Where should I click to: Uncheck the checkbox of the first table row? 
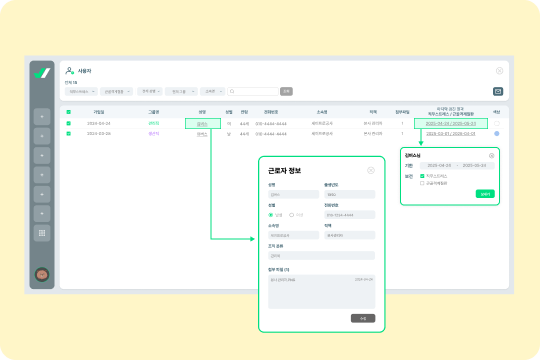click(x=69, y=123)
